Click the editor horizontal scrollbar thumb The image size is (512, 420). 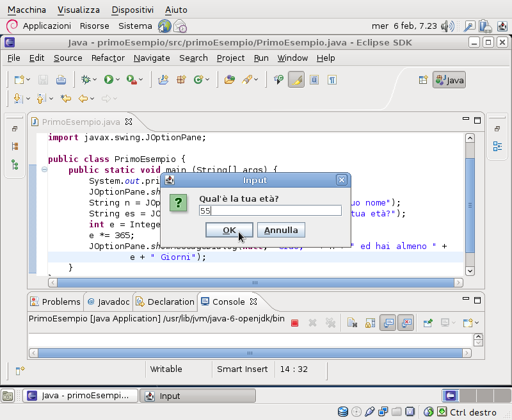255,282
